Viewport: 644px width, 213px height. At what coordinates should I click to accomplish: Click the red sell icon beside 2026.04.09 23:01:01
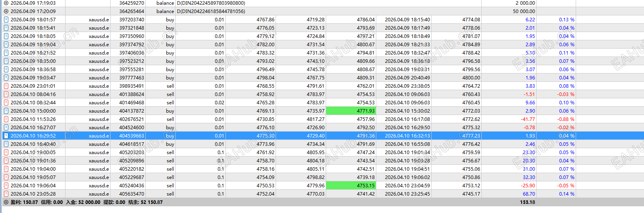[6, 86]
